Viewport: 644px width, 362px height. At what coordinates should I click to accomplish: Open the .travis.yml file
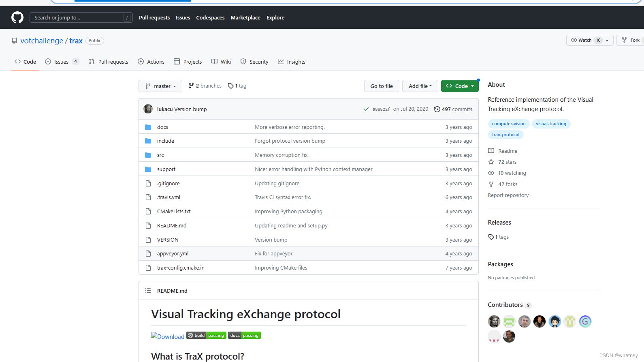coord(168,197)
